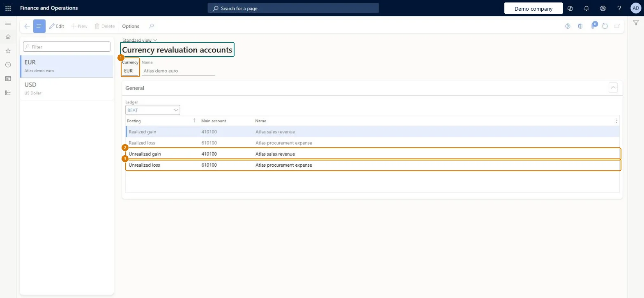Click the Demo company selector
This screenshot has width=644, height=298.
click(x=534, y=8)
